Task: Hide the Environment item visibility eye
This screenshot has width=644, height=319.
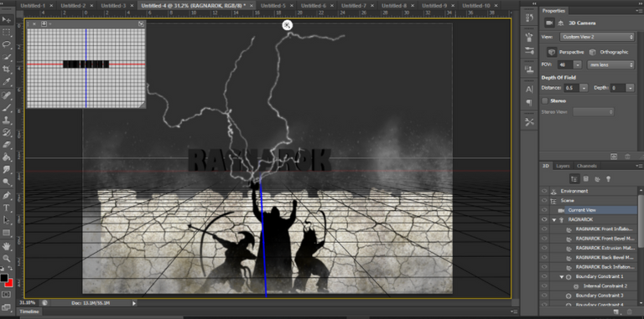Action: point(544,191)
